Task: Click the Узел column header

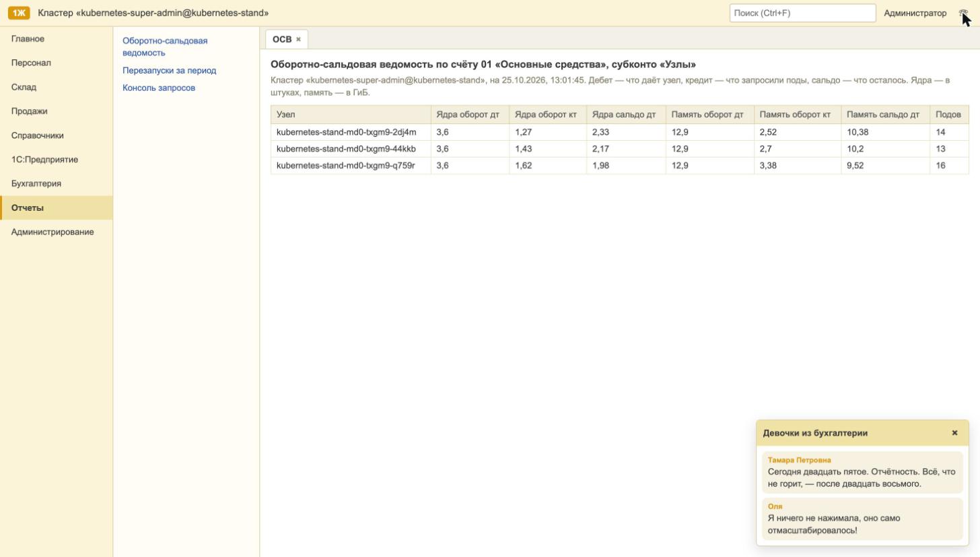Action: point(351,114)
